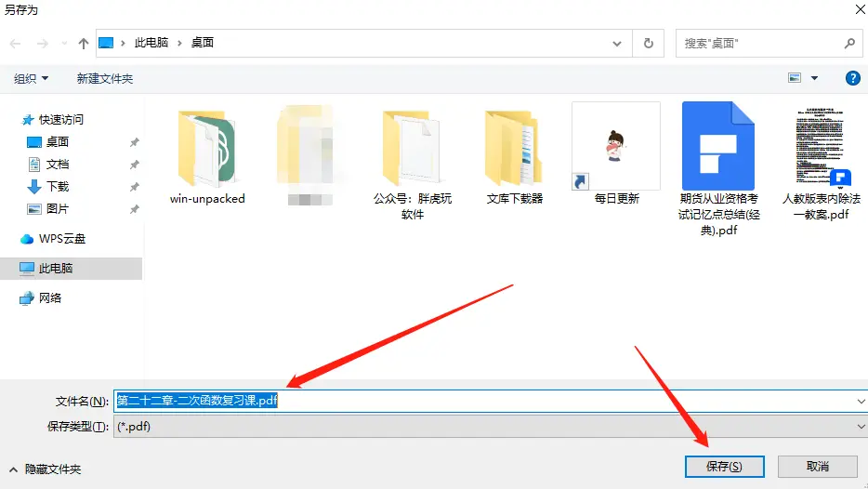Click the 文件名 input field
868x489 pixels.
pos(486,401)
